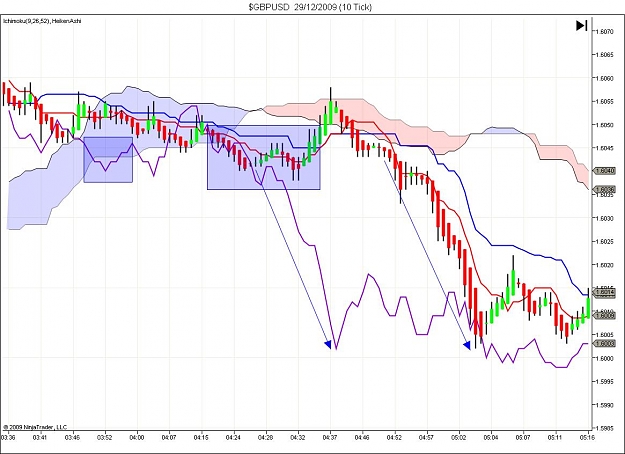The image size is (625, 454).
Task: Click the 1.5990 price axis label
Action: coord(605,405)
